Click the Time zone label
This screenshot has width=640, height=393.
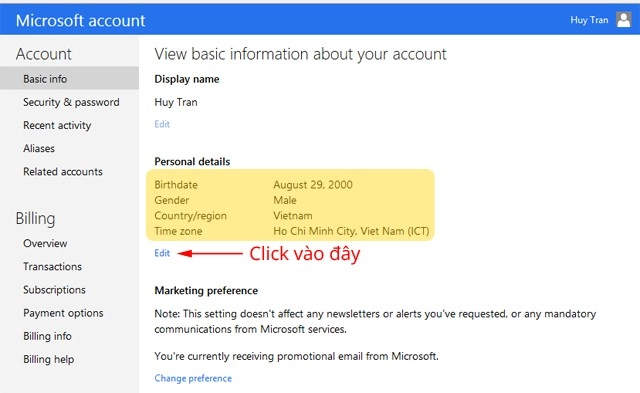tap(178, 231)
